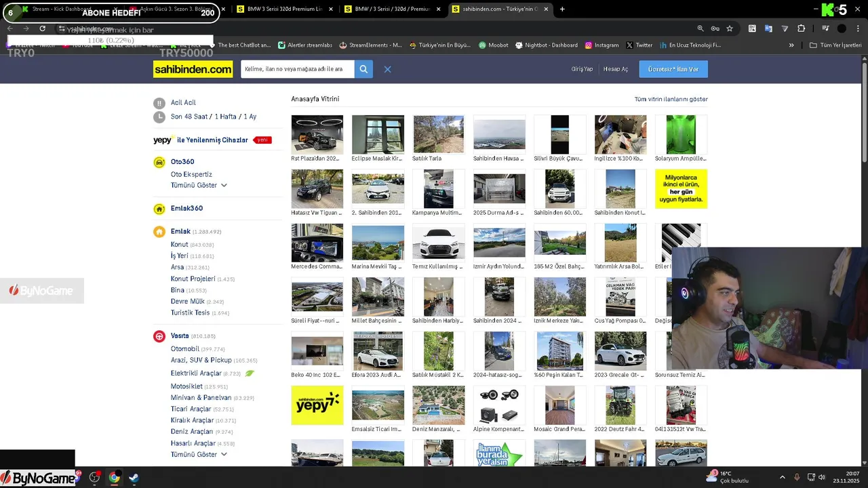Select the sahibinden.com Türkiye'nin tab
The image size is (868, 488).
tap(500, 9)
